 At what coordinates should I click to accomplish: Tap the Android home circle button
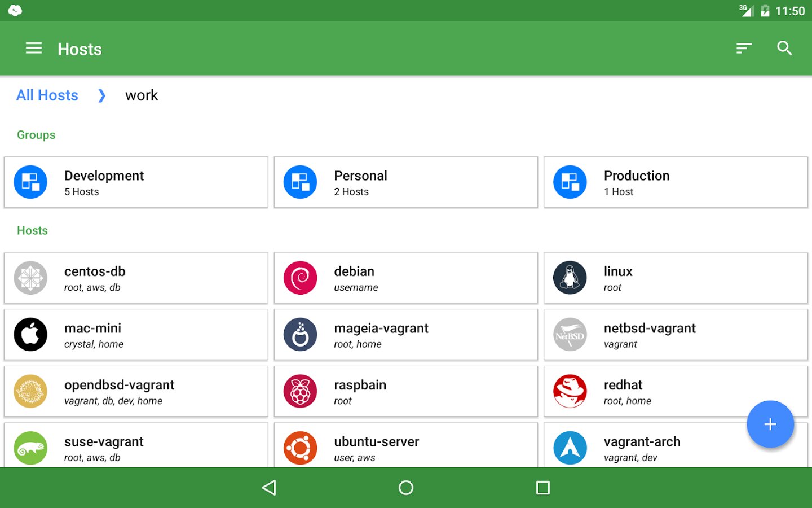(406, 488)
